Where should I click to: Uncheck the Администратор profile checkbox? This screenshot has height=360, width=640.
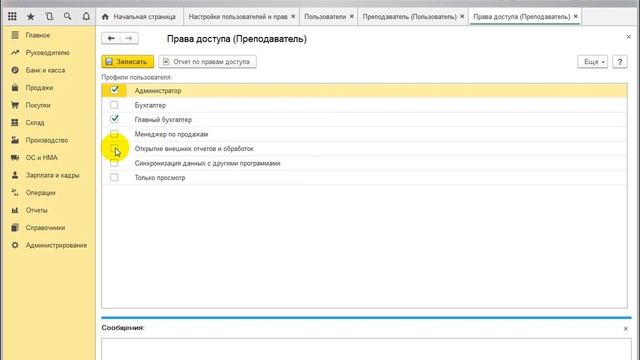114,90
